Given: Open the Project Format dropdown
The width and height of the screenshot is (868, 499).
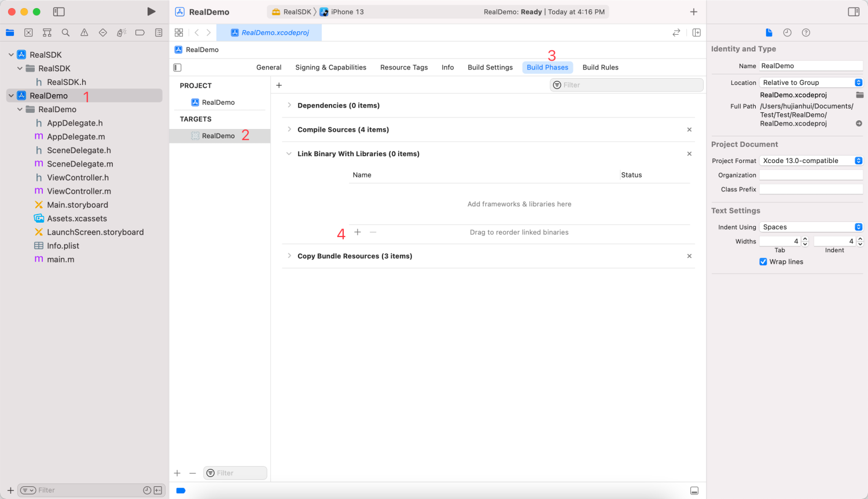Looking at the screenshot, I should click(811, 161).
